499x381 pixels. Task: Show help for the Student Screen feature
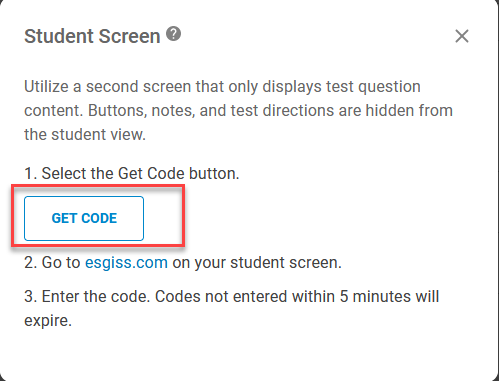pyautogui.click(x=174, y=34)
